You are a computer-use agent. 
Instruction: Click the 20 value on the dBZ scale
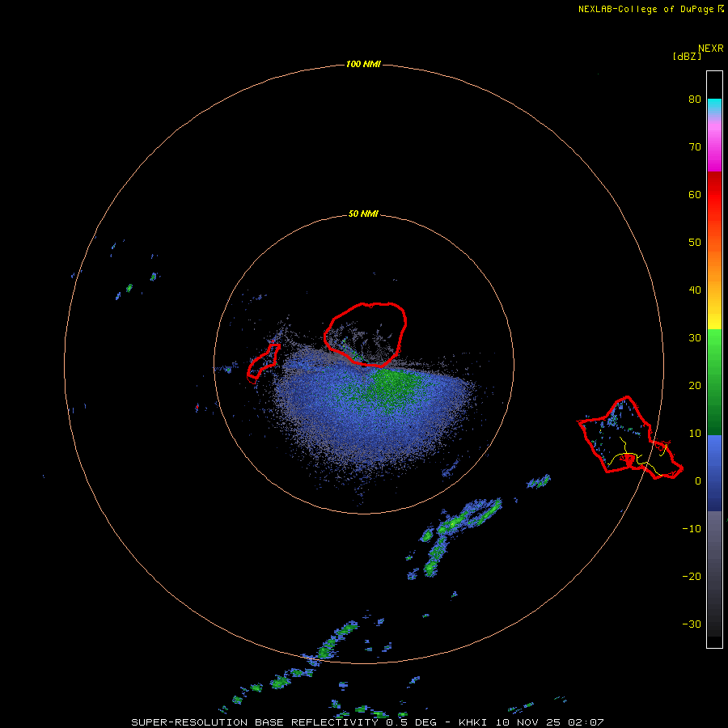point(695,385)
